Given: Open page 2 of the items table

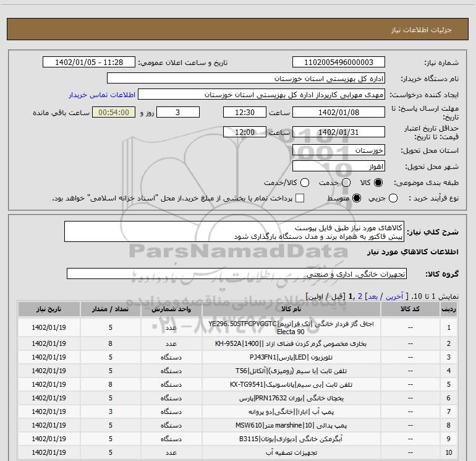Looking at the screenshot, I should [x=360, y=296].
